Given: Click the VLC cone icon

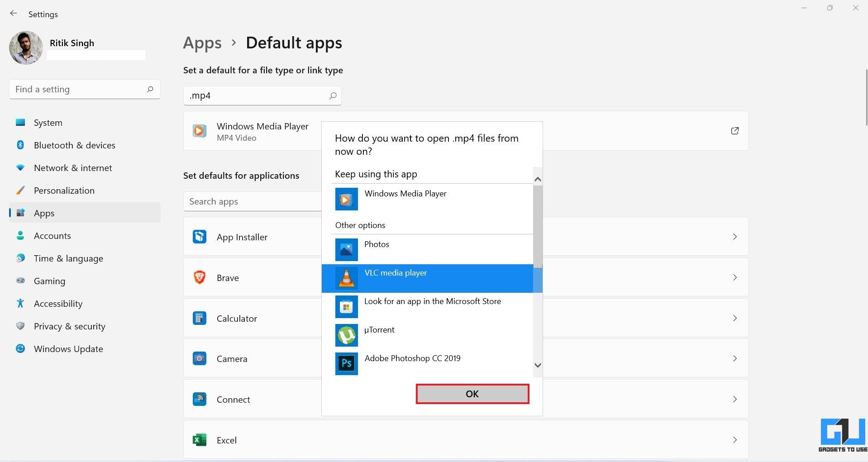Looking at the screenshot, I should (x=347, y=278).
